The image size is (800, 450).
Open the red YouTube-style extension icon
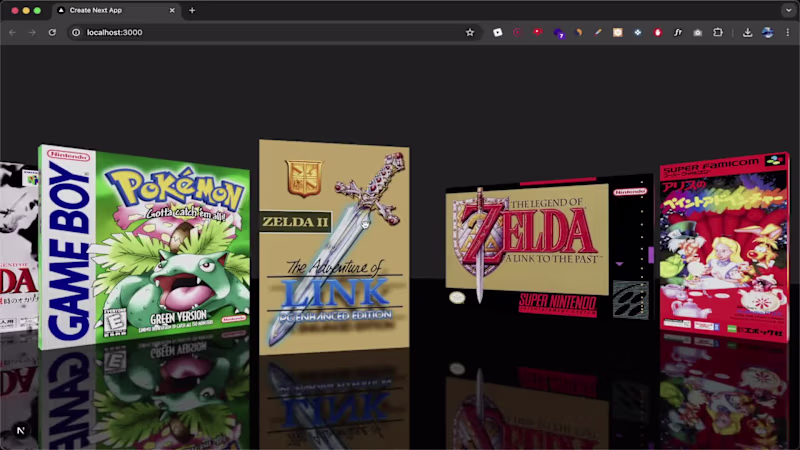pyautogui.click(x=537, y=32)
